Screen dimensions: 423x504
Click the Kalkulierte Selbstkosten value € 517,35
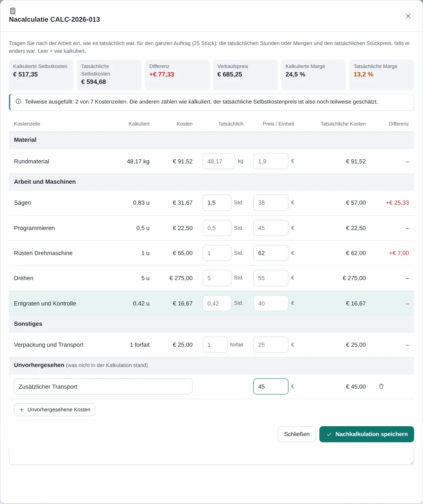25,74
